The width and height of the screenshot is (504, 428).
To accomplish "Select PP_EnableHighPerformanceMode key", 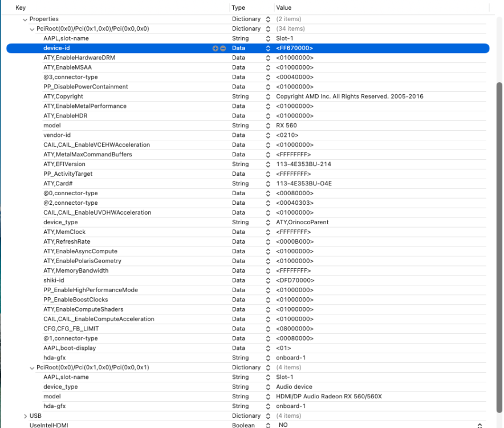I will coord(91,290).
